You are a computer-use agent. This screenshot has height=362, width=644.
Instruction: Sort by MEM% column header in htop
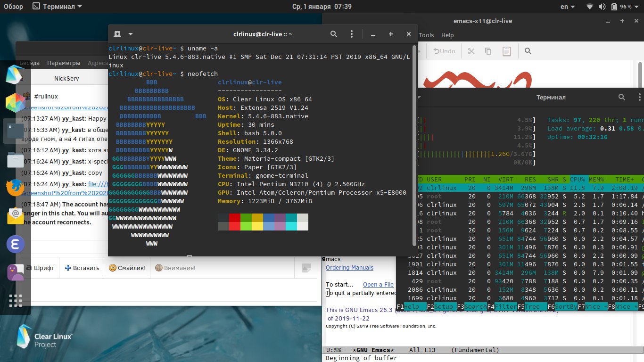click(596, 179)
